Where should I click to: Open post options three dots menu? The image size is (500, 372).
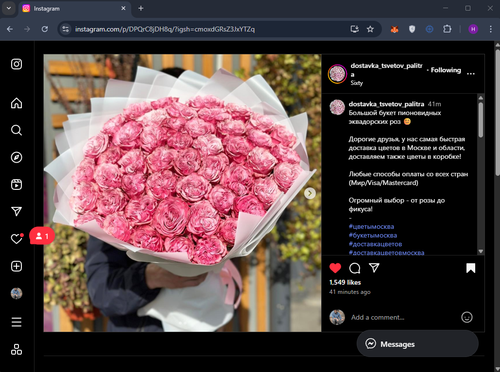pos(471,74)
